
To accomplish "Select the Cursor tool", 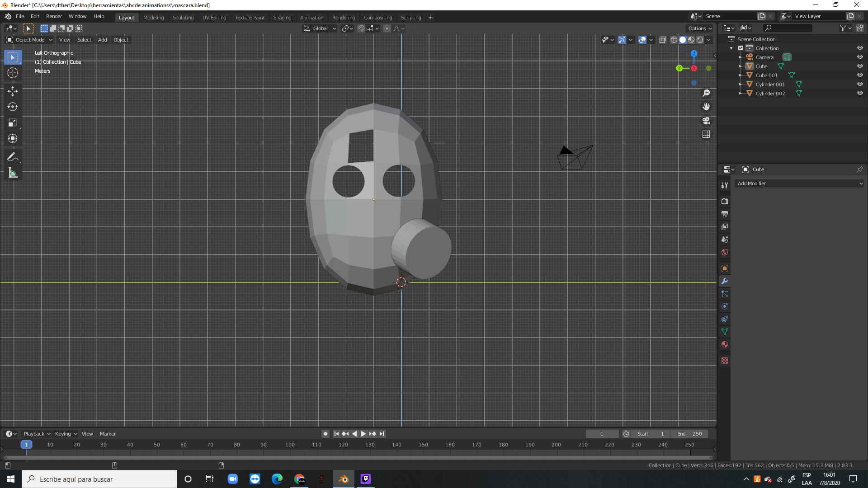I will coord(13,73).
